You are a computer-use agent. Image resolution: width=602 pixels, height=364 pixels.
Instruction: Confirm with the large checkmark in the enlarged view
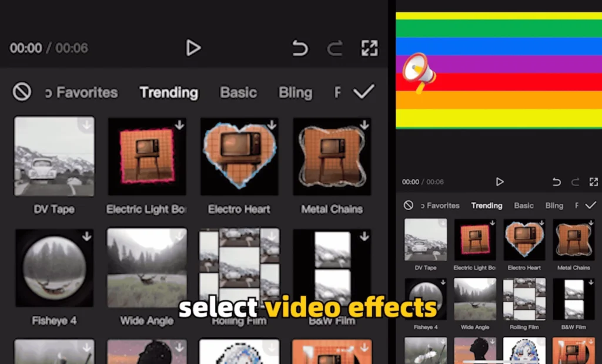(x=363, y=92)
